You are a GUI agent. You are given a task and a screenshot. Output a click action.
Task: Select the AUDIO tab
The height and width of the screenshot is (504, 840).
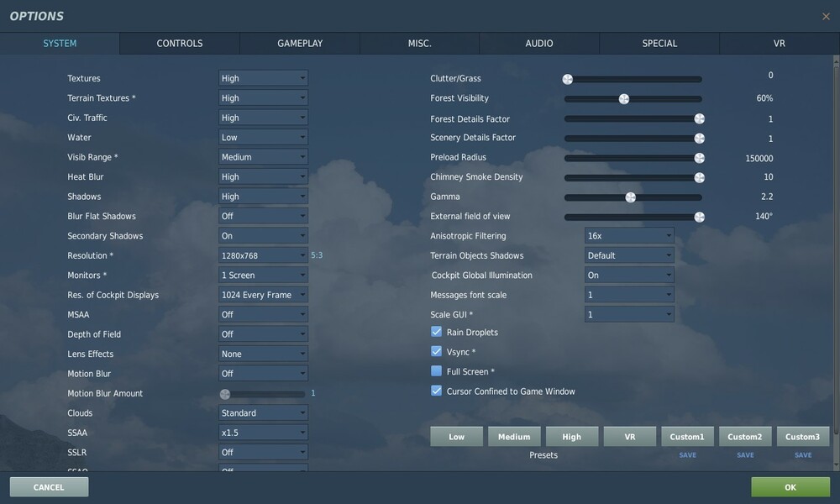[539, 44]
